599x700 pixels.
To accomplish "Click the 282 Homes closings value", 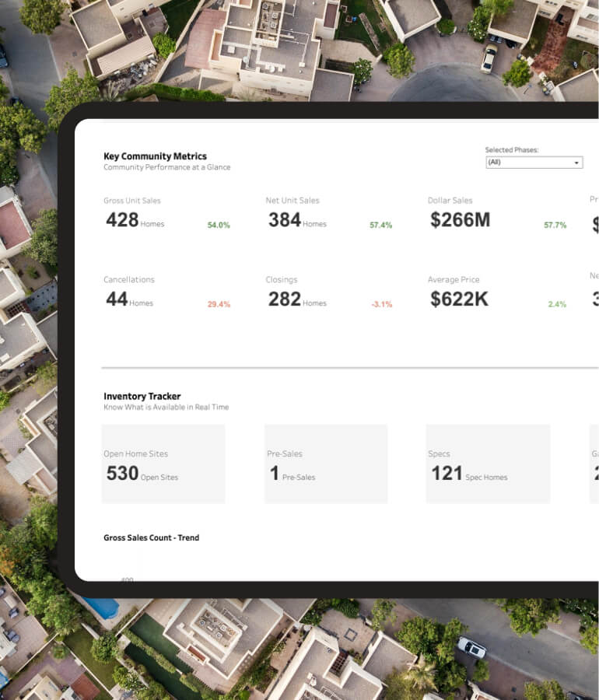I will click(297, 299).
